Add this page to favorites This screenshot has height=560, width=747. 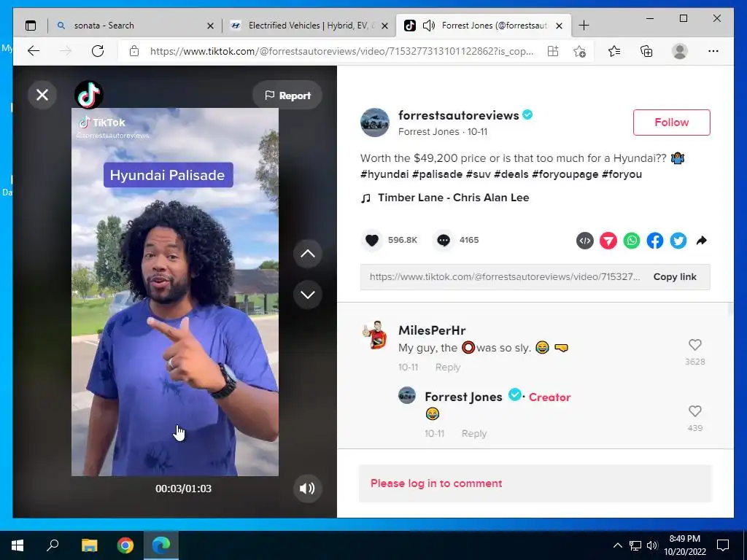pos(579,51)
